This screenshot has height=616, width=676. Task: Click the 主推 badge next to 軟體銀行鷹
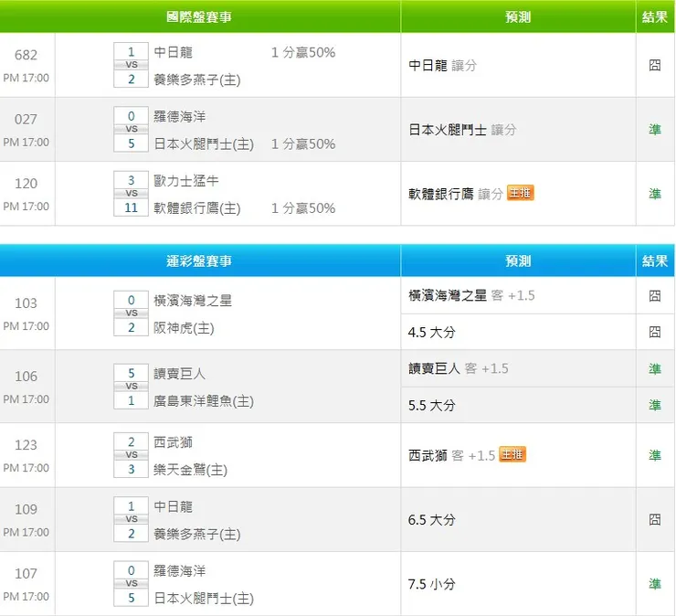click(521, 193)
